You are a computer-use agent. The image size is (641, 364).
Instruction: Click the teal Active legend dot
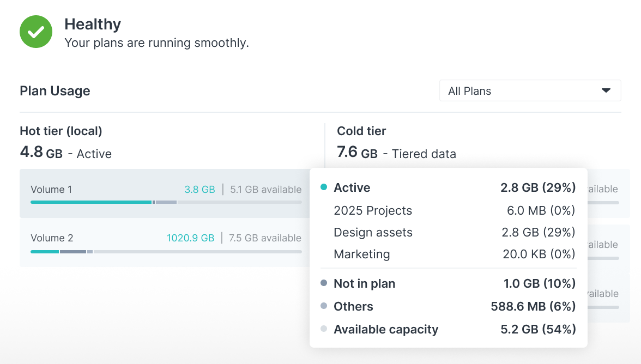[x=324, y=187]
